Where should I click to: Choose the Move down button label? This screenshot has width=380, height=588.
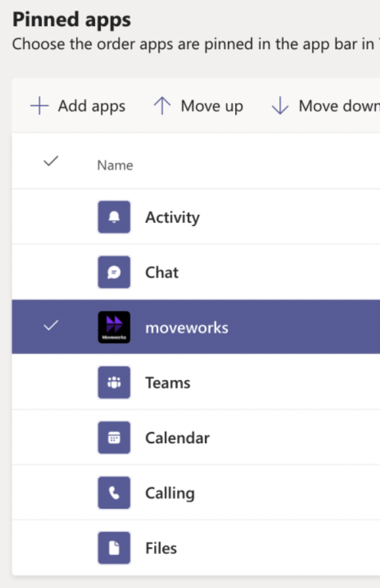tap(339, 106)
